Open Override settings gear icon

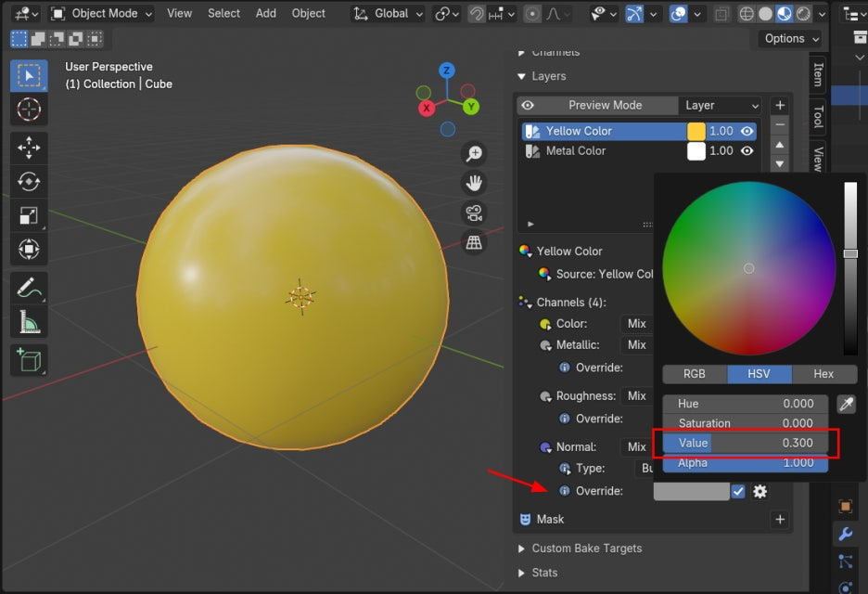[x=759, y=492]
